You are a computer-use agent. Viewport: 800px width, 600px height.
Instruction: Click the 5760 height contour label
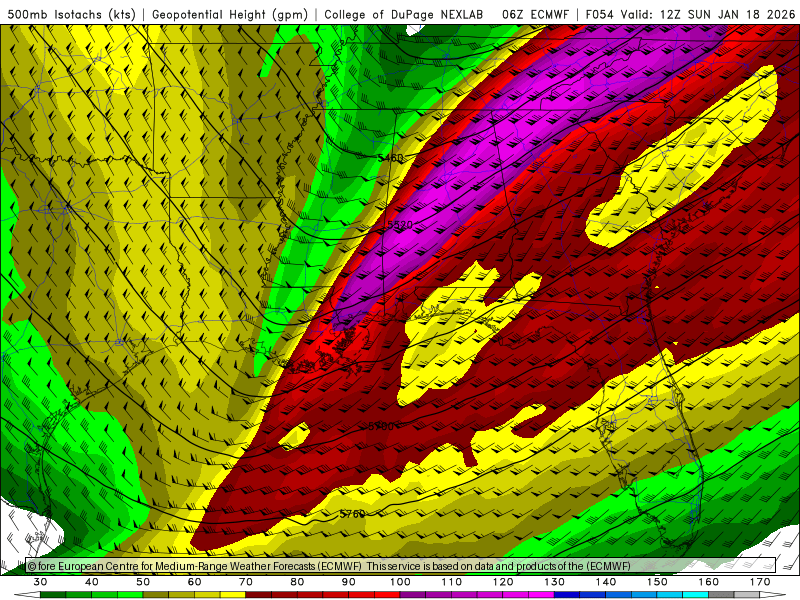coord(352,514)
